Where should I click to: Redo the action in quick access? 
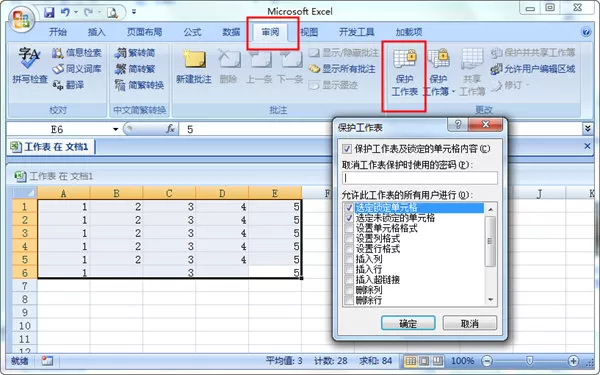tap(88, 13)
